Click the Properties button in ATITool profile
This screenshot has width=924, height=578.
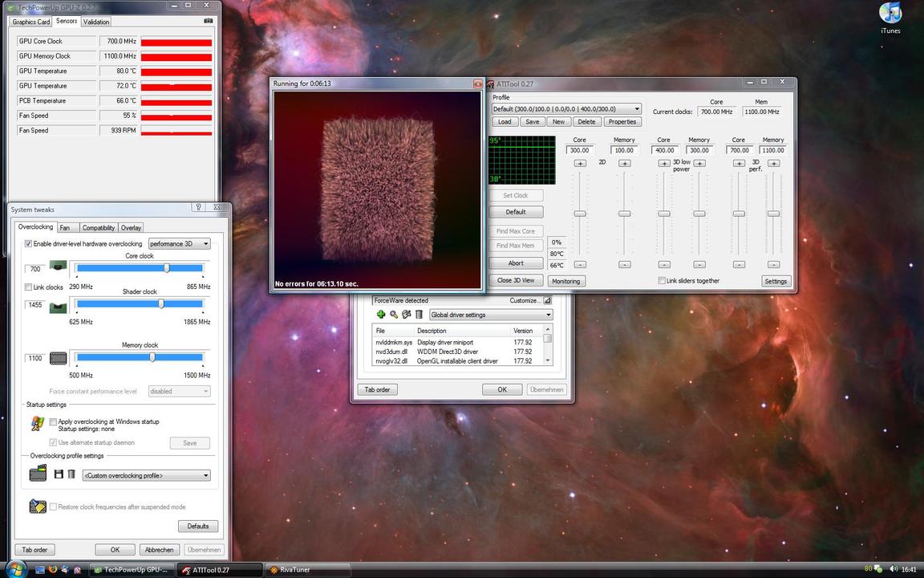point(622,121)
